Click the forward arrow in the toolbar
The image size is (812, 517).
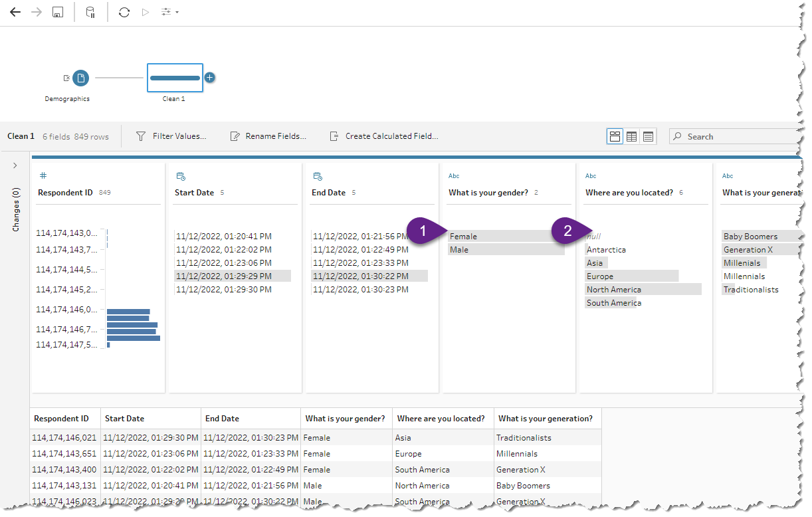pos(36,12)
